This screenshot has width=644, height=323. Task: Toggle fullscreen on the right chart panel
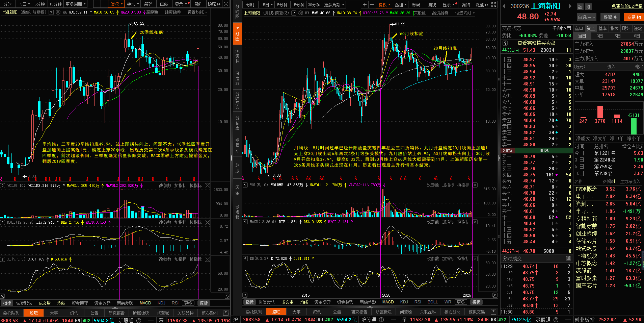[x=493, y=5]
